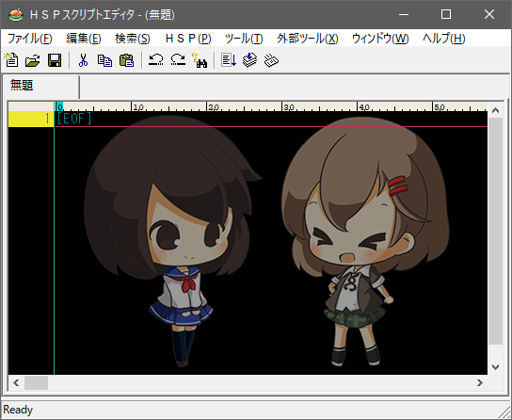Place cursor at the [EOF] marker
The width and height of the screenshot is (512, 420).
[x=74, y=119]
